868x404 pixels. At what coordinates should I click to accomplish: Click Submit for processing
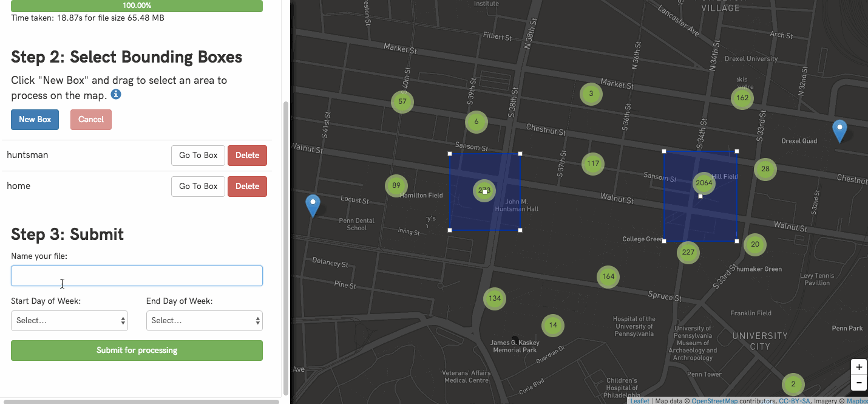[137, 351]
